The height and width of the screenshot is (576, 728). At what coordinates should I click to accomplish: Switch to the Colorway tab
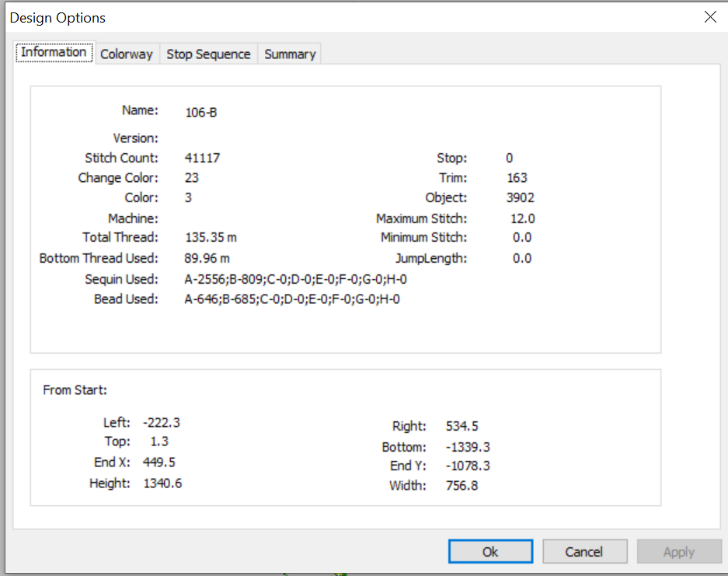[x=127, y=54]
